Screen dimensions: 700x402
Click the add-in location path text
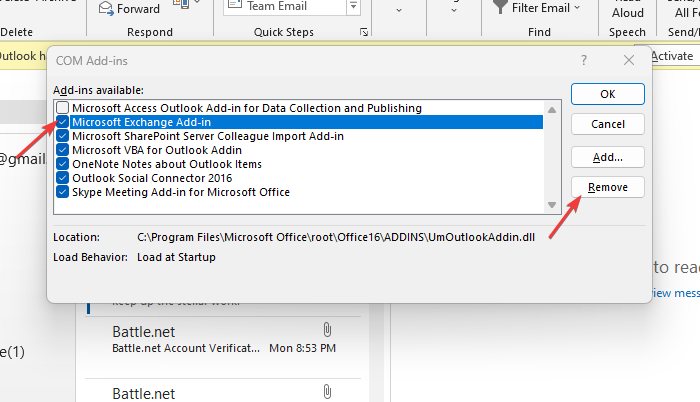click(x=336, y=237)
